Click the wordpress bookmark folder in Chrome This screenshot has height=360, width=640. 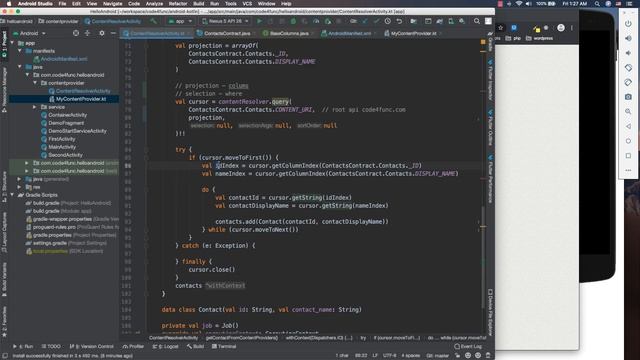[539, 38]
